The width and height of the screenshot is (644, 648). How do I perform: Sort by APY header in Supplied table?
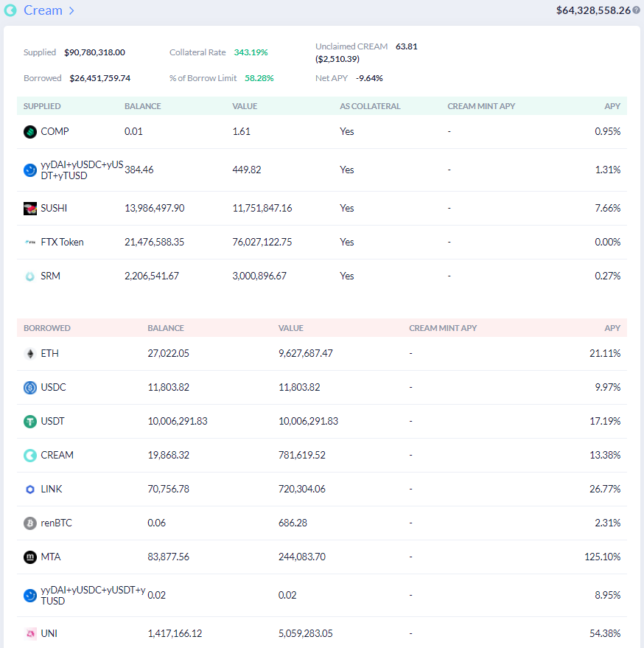click(x=612, y=106)
